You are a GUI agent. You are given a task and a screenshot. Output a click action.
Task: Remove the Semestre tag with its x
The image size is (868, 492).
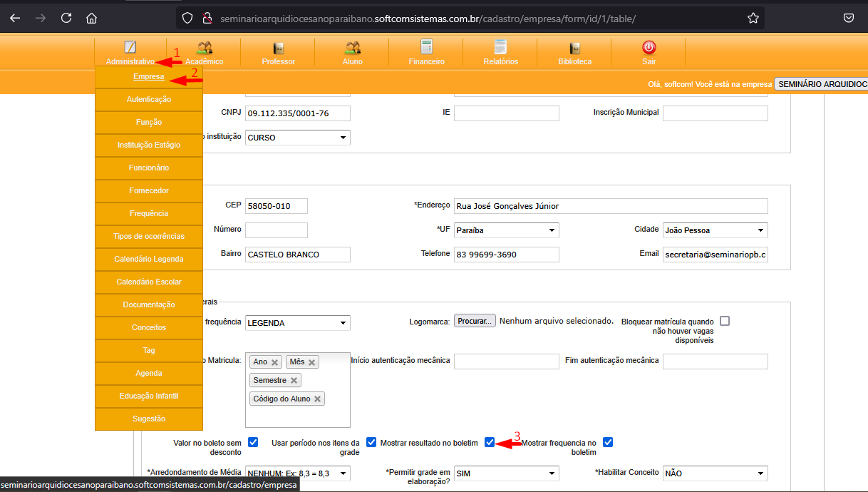[x=294, y=381]
